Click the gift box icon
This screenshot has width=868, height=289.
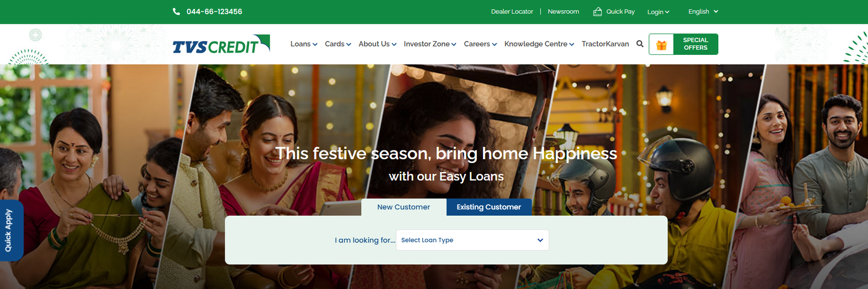[661, 45]
